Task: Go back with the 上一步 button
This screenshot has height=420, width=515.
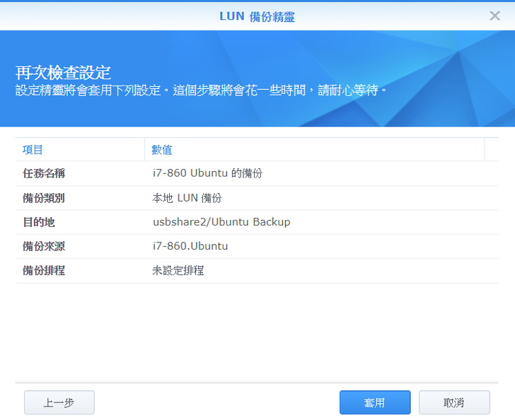Action: point(59,402)
